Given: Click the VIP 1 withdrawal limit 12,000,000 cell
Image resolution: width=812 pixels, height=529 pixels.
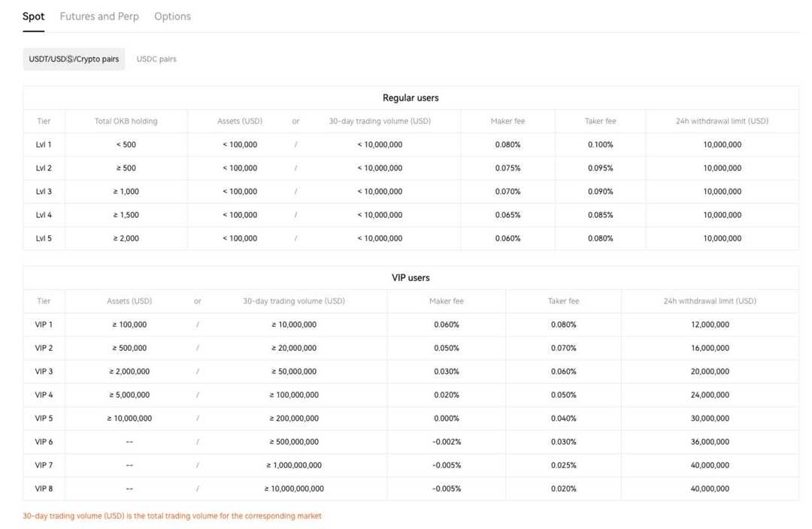Looking at the screenshot, I should click(x=709, y=325).
